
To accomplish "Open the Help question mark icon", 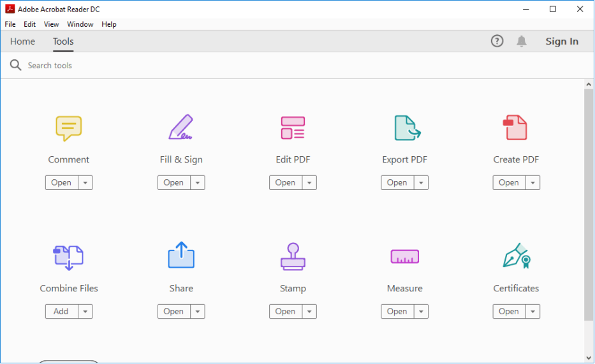I will click(497, 41).
